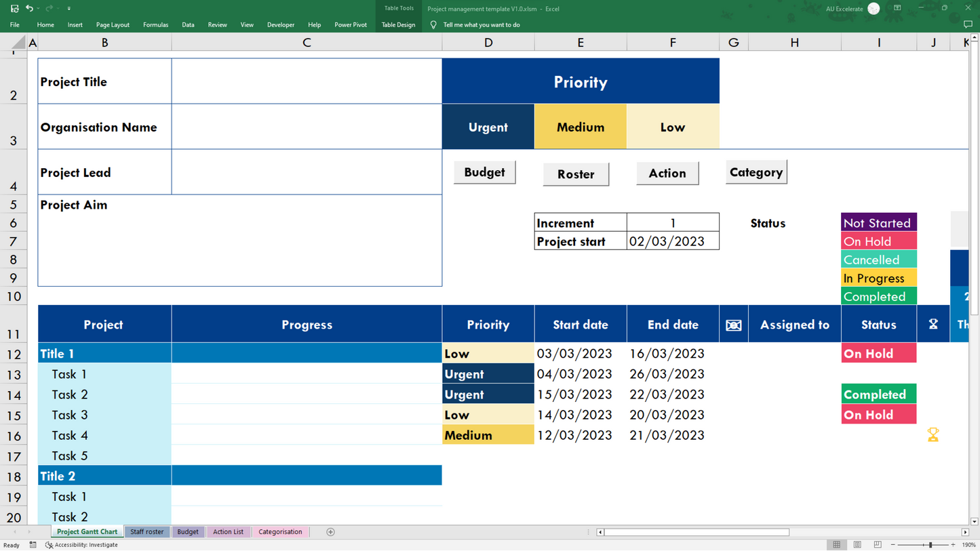Open the Formulas ribbon tab

click(155, 24)
